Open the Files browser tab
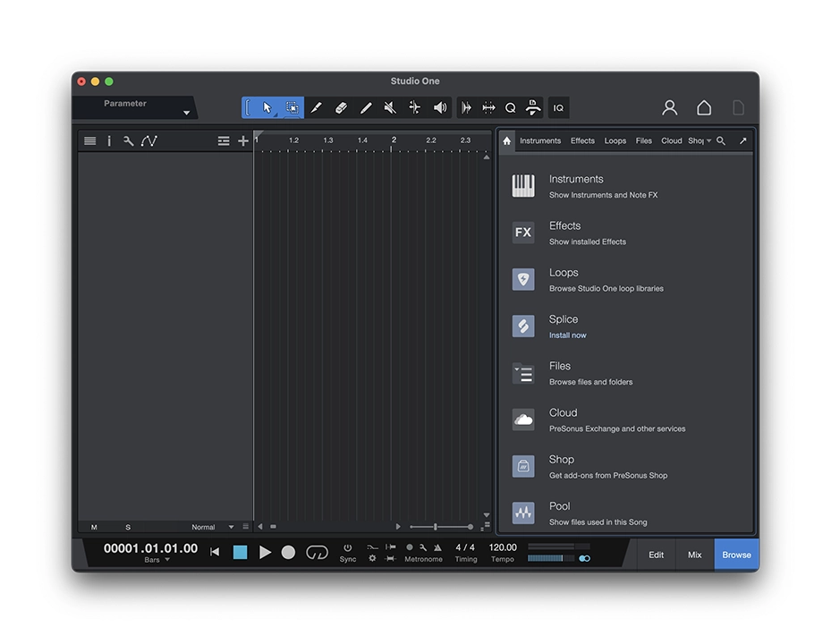 point(643,141)
